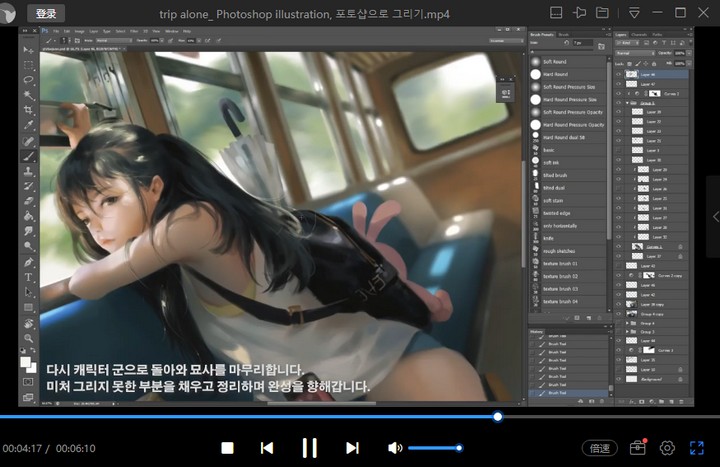Delete layer using trash icon in Layers panel
Viewport: 720px width, 467px height.
(681, 402)
